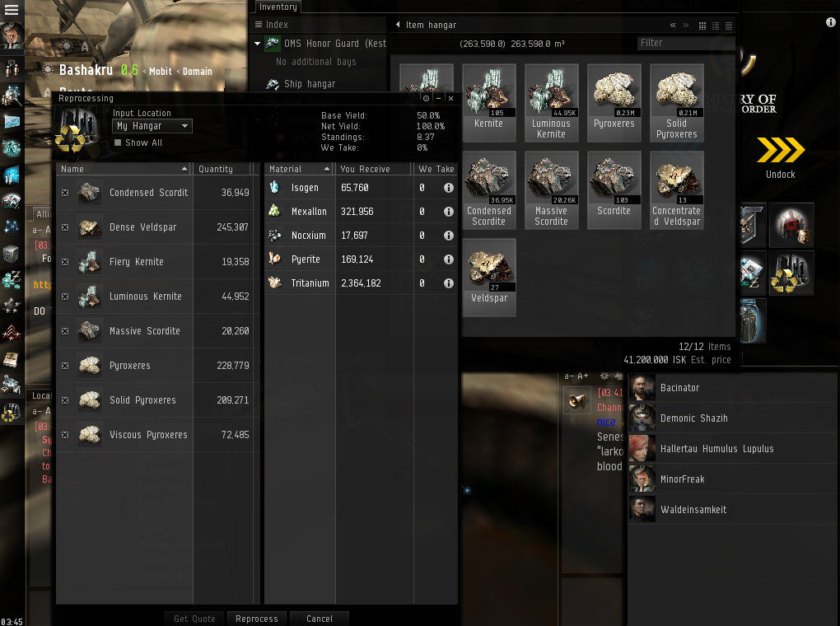Image resolution: width=840 pixels, height=626 pixels.
Task: Select the Inventory window tab
Action: (278, 7)
